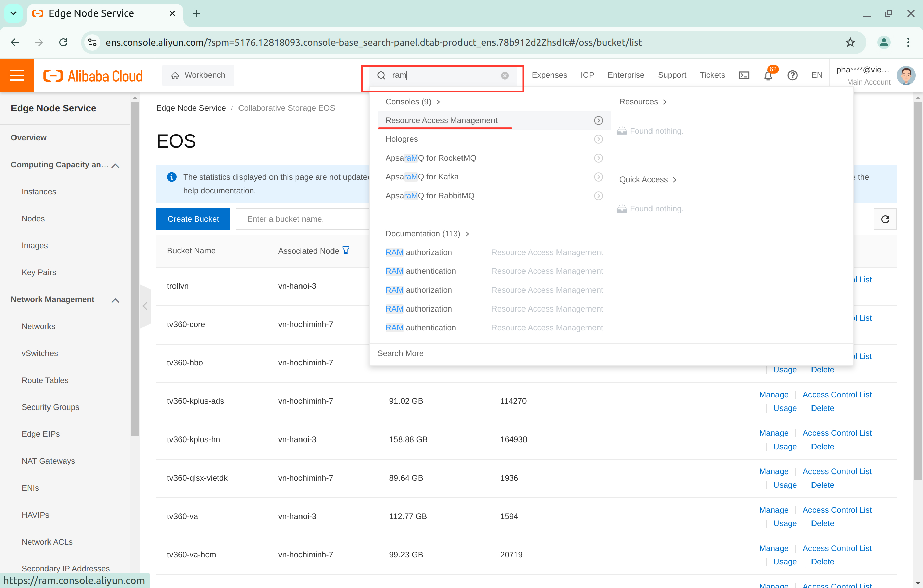Expand the Quick Access section
The height and width of the screenshot is (588, 923).
point(648,179)
